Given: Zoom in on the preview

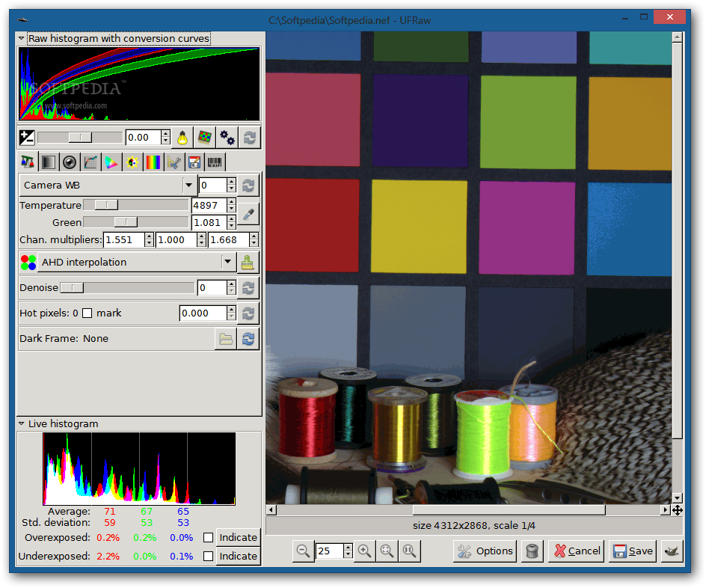Looking at the screenshot, I should tap(365, 551).
